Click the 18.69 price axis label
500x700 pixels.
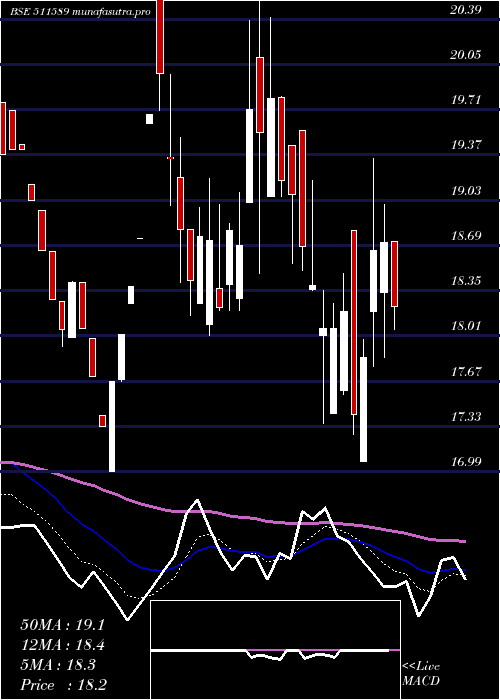466,236
